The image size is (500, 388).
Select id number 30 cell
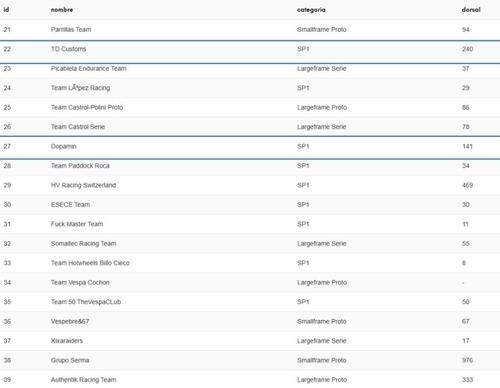(7, 205)
